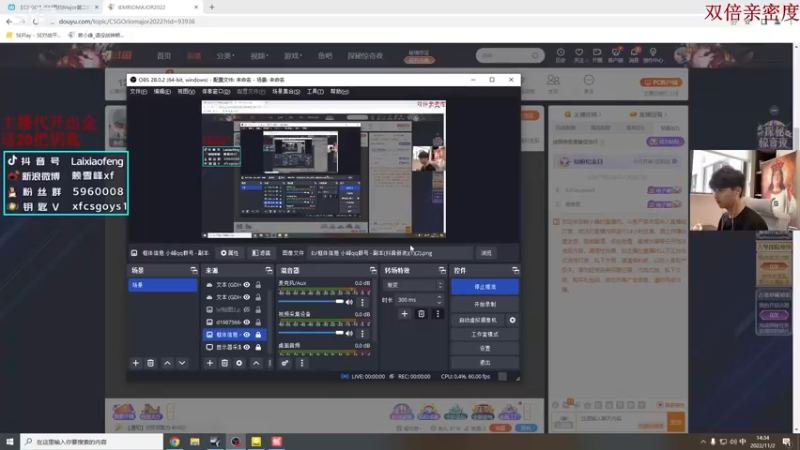Open OBS 编辑 menu
This screenshot has width=800, height=450.
(162, 92)
